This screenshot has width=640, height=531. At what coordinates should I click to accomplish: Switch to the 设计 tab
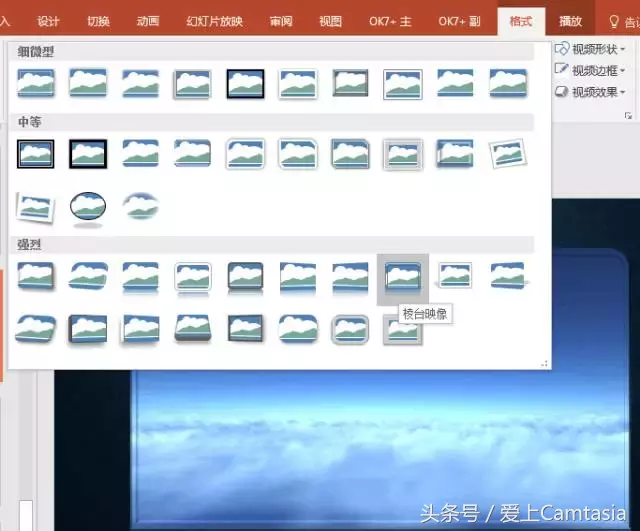[48, 21]
